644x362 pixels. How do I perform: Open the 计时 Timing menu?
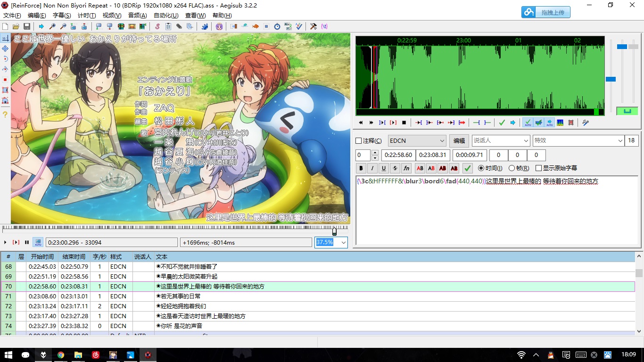86,16
